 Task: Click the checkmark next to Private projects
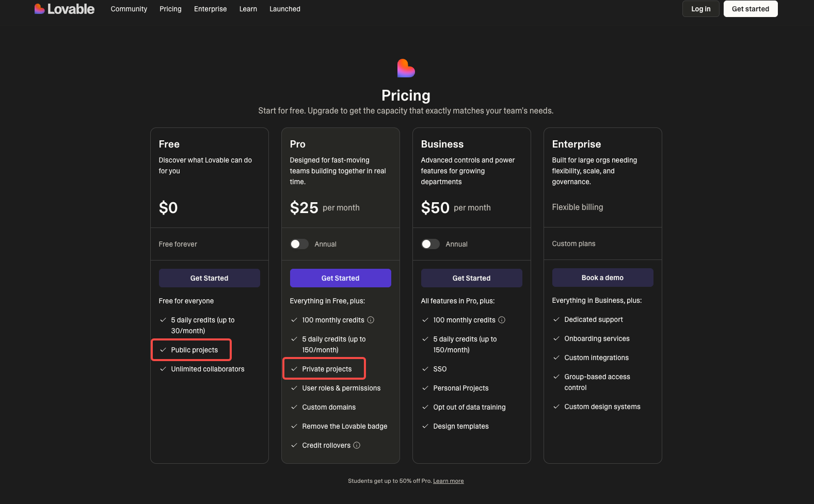click(x=294, y=369)
